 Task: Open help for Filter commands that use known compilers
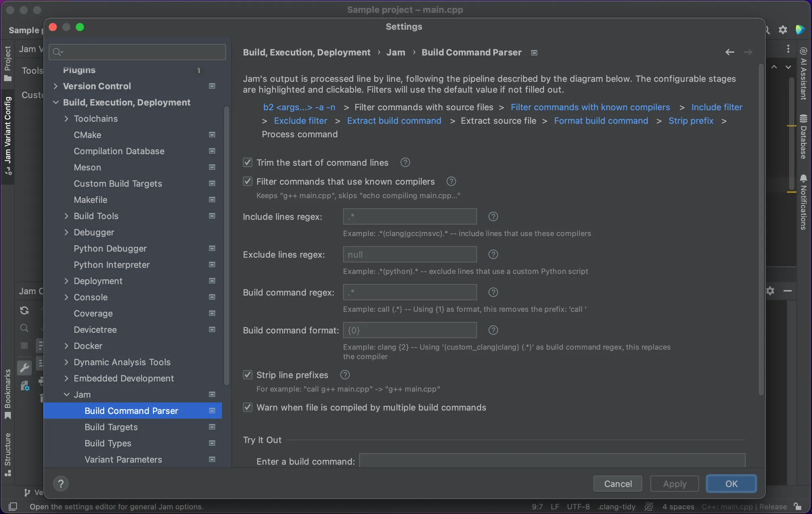click(x=451, y=182)
